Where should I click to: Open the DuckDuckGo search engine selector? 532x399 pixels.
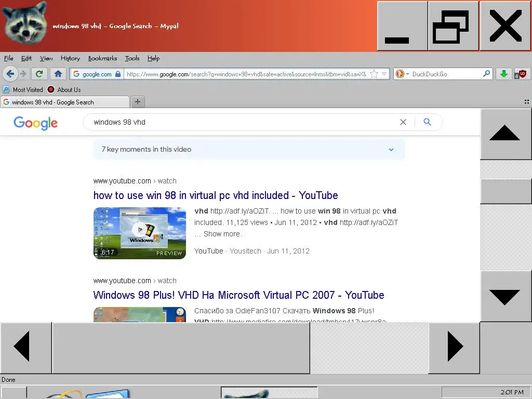click(403, 74)
